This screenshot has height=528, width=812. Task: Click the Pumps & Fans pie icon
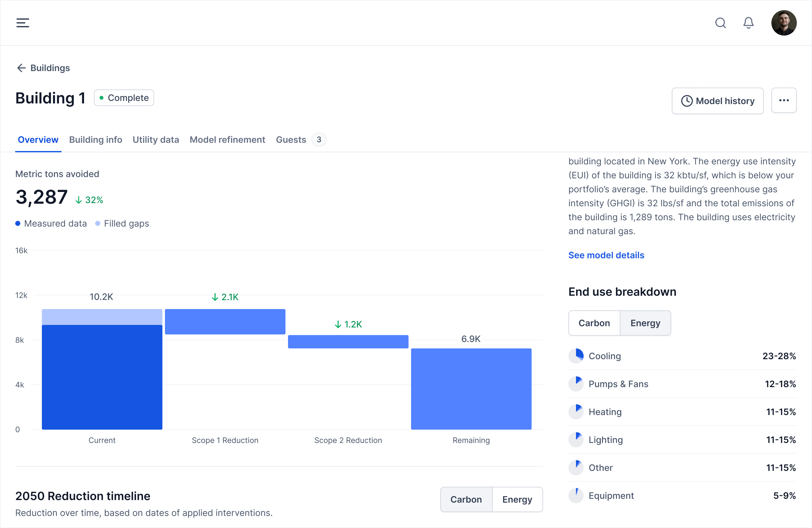(x=576, y=384)
